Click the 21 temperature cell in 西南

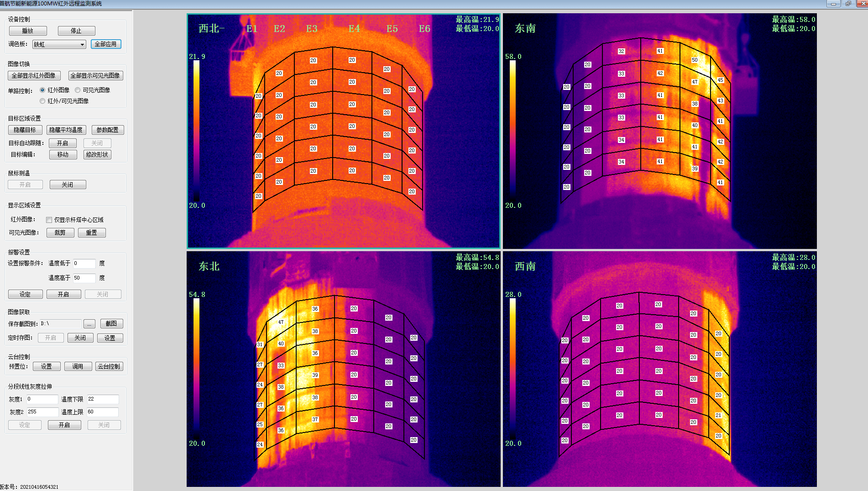718,415
